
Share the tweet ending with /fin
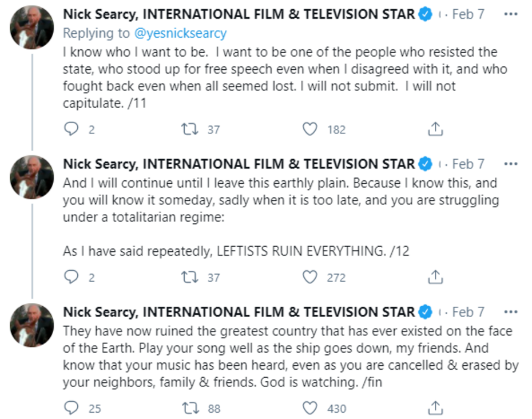pos(435,408)
